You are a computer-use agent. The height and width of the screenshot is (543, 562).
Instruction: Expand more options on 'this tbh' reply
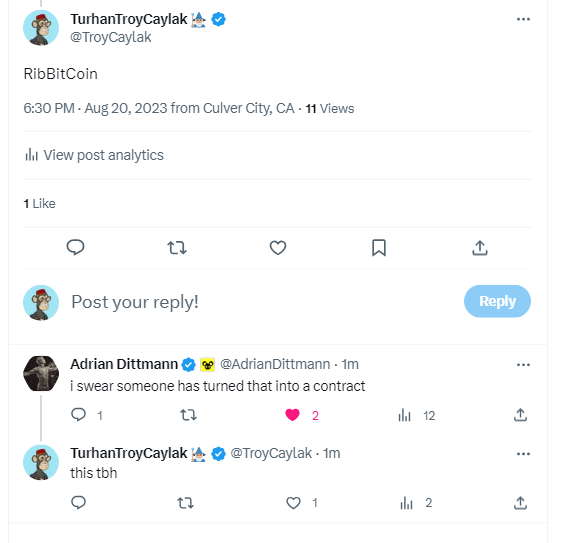click(523, 454)
